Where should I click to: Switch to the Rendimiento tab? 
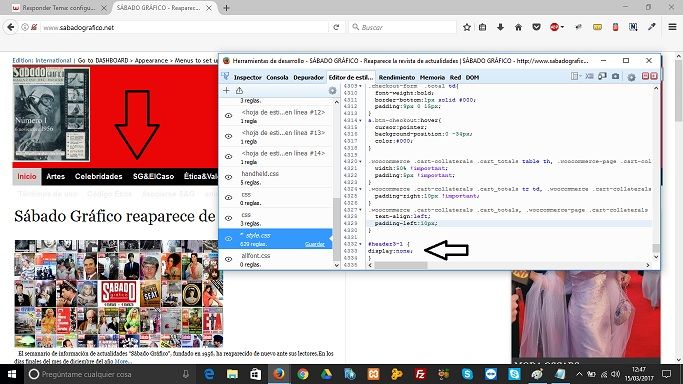pyautogui.click(x=397, y=77)
